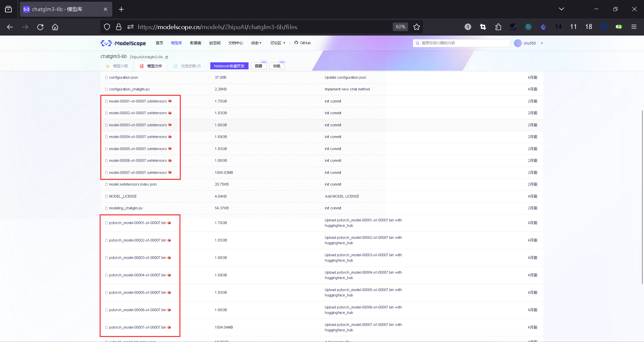Reload the page with the refresh icon
Screen dimensions: 644x342
[x=40, y=27]
